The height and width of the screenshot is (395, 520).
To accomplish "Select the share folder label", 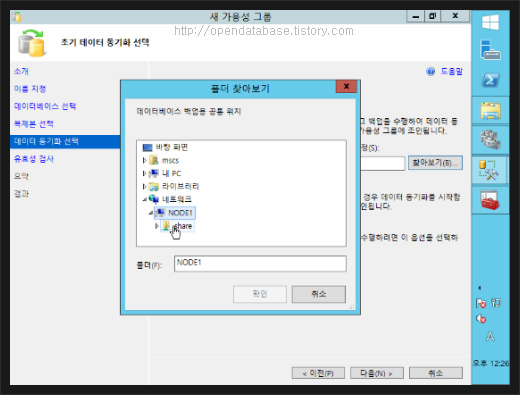I will 183,226.
